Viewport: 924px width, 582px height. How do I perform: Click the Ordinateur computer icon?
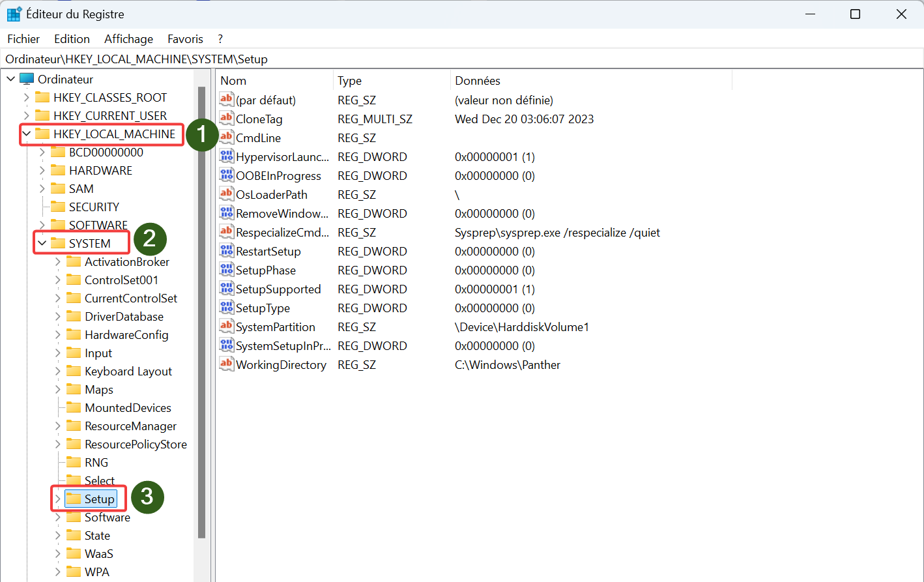click(27, 79)
